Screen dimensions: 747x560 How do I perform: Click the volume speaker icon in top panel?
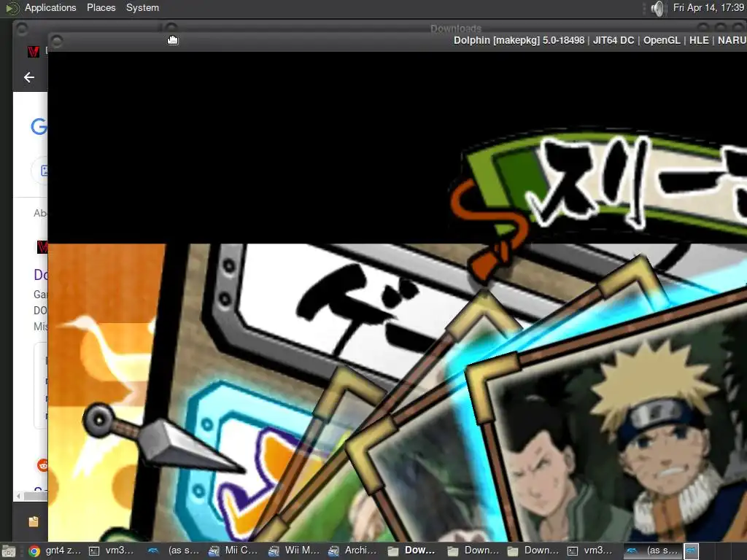(x=657, y=8)
